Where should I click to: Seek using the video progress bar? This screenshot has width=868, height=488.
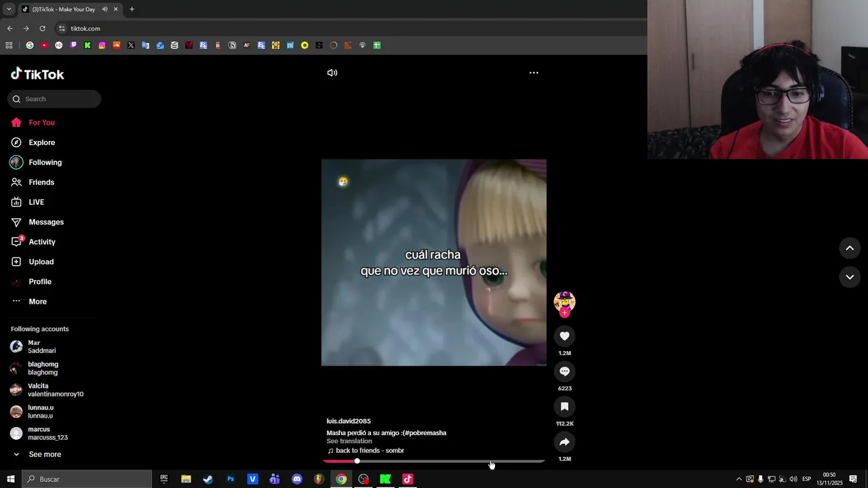tap(434, 461)
